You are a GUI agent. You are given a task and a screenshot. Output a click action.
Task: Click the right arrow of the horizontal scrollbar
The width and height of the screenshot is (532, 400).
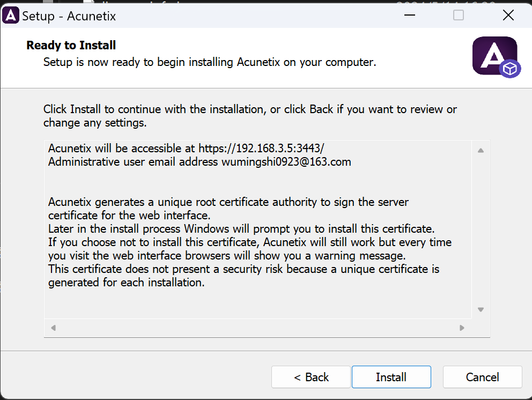pos(462,327)
